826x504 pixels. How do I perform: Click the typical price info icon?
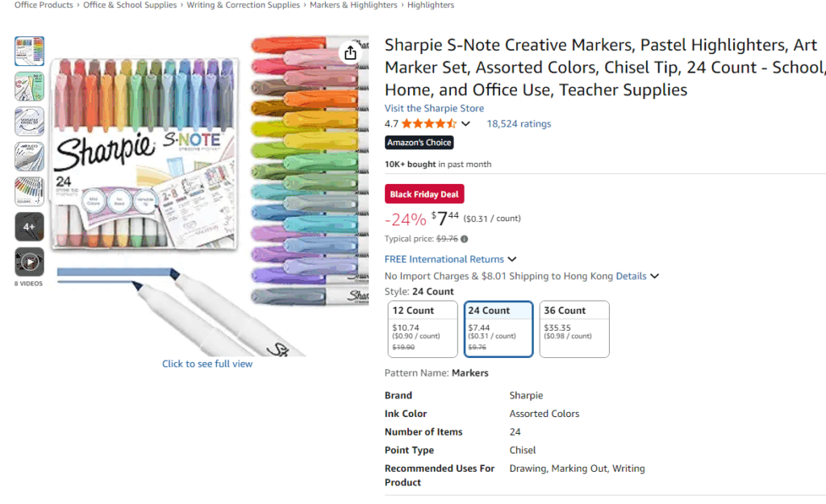(465, 239)
